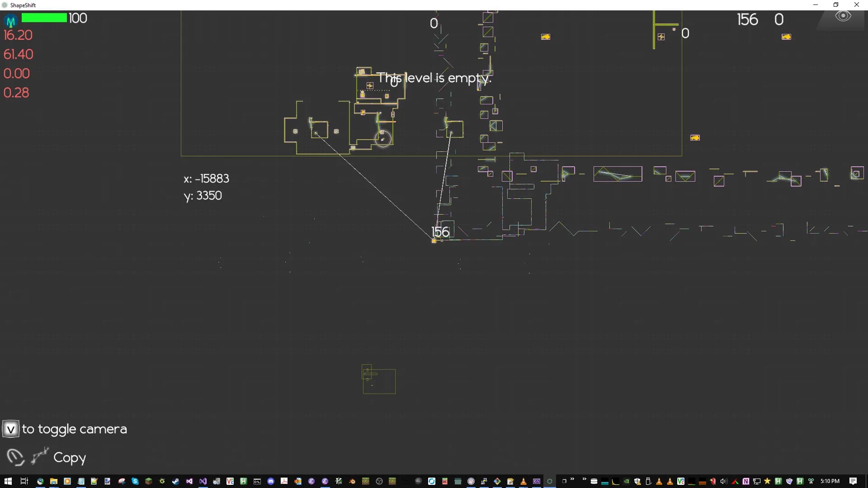The image size is (868, 488).
Task: Select the circled node in the map
Action: click(383, 139)
